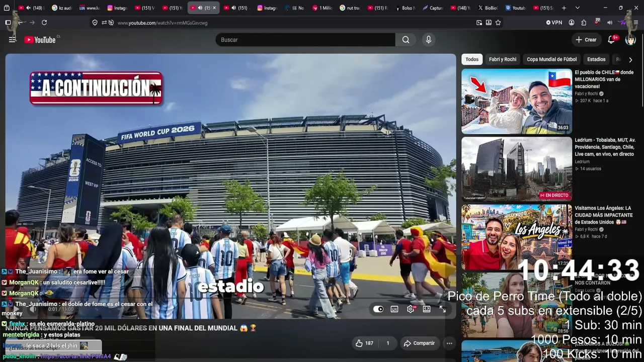Open the site permissions icon in the address bar
This screenshot has width=644, height=362.
coord(104,23)
